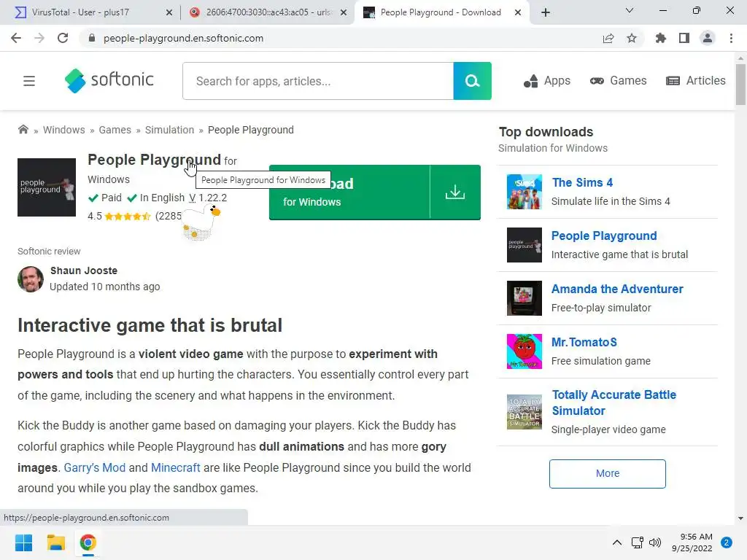Open the Chrome three-dot menu
This screenshot has height=560, width=747.
[x=731, y=38]
